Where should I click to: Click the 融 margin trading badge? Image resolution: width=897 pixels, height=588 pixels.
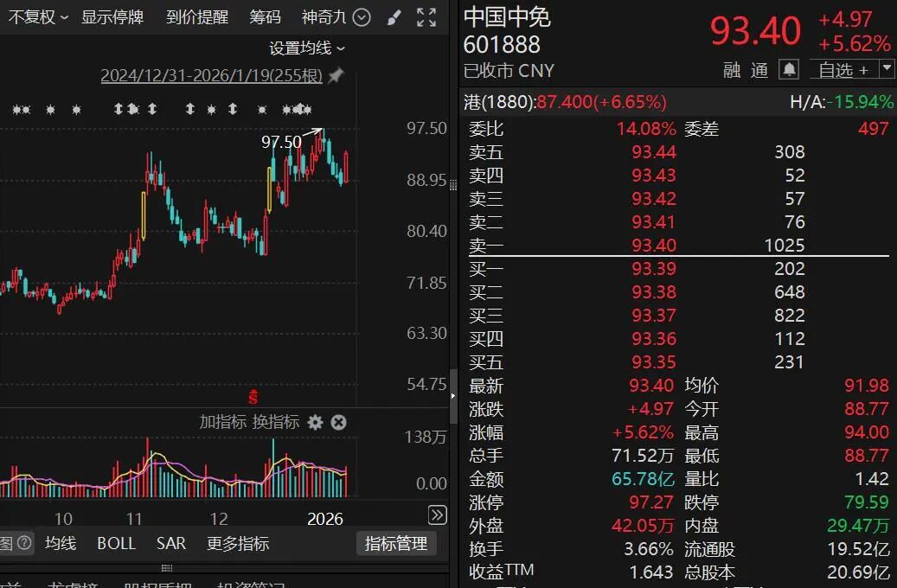pos(733,70)
